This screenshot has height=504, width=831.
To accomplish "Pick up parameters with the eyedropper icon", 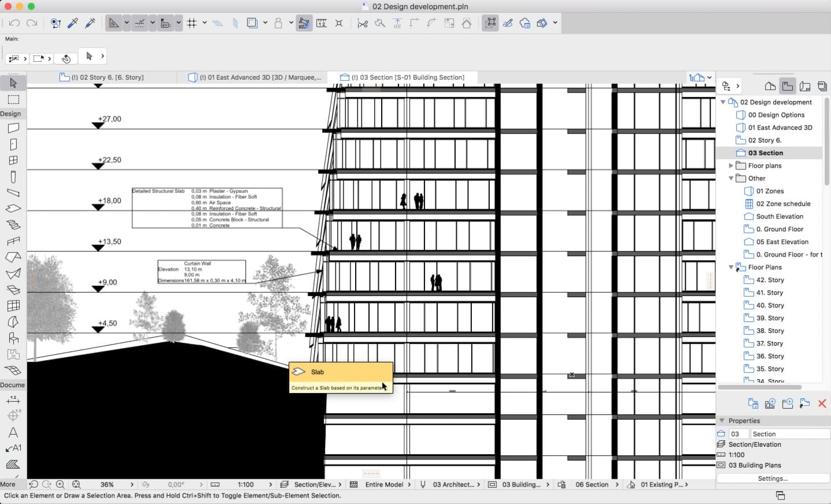I will (x=73, y=23).
